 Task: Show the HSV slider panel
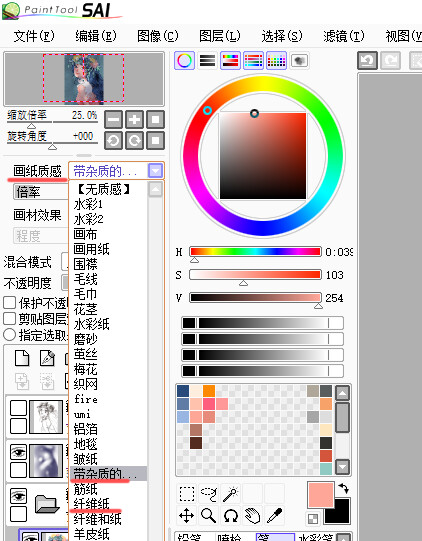pos(230,61)
